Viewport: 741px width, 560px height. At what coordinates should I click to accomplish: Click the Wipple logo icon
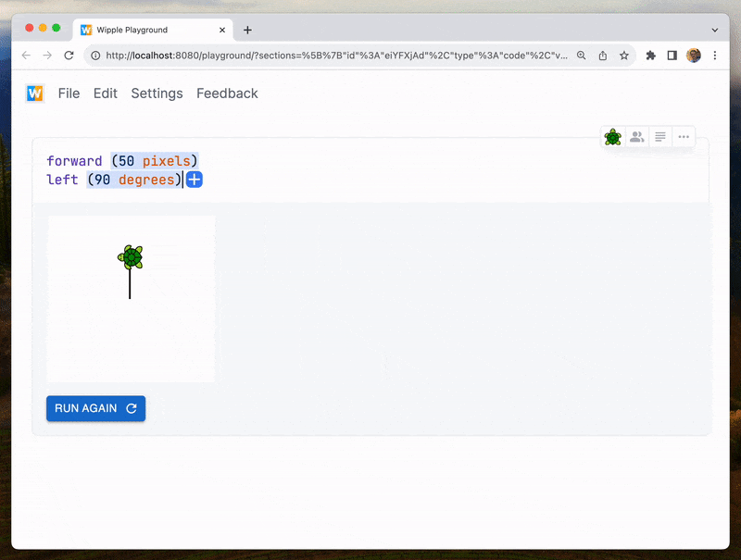click(34, 93)
